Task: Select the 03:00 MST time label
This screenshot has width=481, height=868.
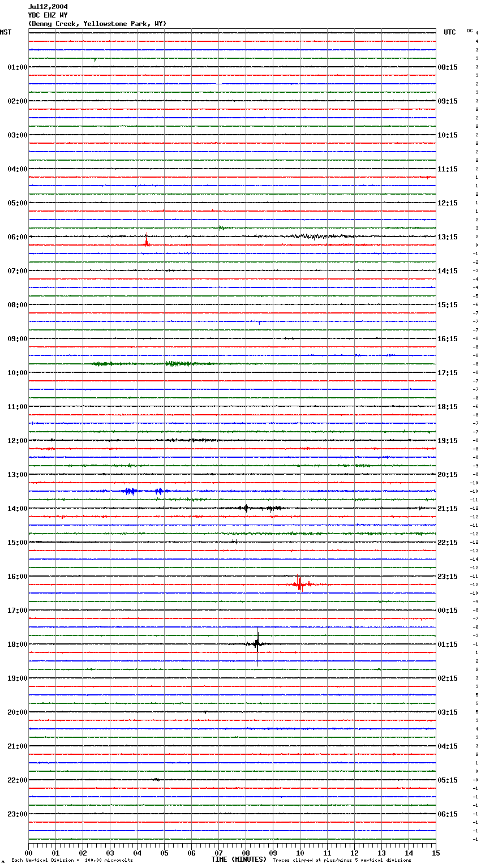Action: [18, 135]
